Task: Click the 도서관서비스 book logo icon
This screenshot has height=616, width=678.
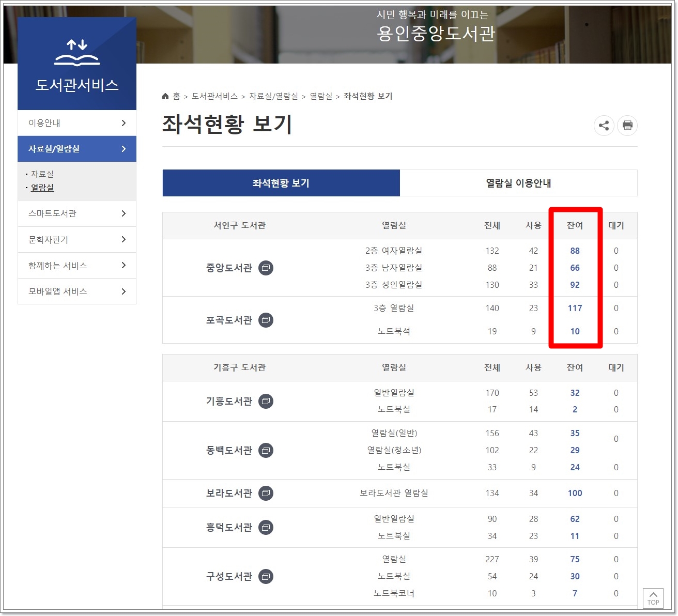Action: (77, 53)
